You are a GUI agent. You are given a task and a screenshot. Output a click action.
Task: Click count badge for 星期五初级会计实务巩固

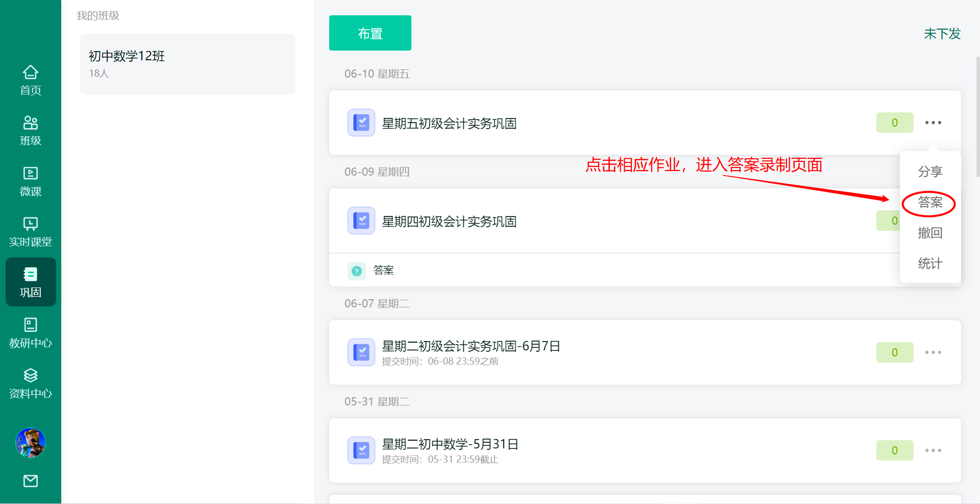[895, 123]
